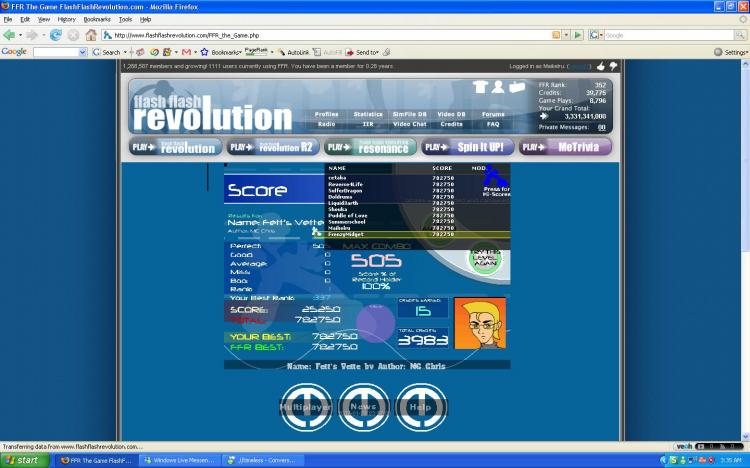Switch to Windows Live Messenger taskbar item
This screenshot has height=468, width=750.
[180, 460]
